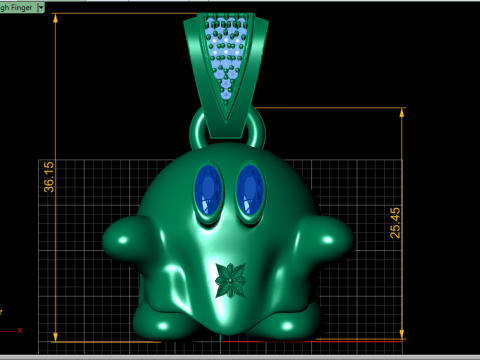Screen dimensions: 480x360
Task: Open the viewport title dropdown arrow
Action: (x=41, y=8)
